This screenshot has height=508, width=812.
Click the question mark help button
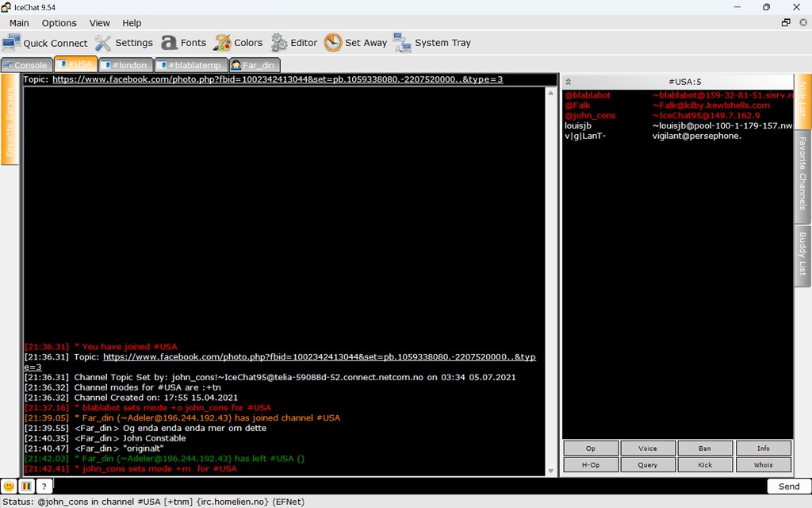coord(44,487)
